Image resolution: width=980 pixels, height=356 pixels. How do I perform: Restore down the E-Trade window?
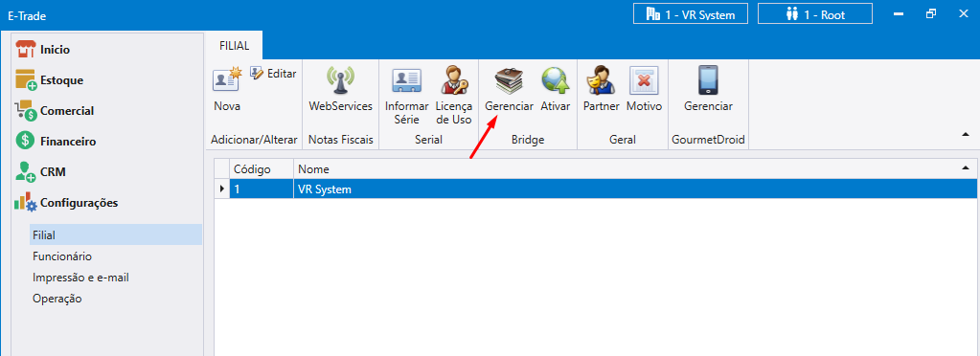(931, 13)
